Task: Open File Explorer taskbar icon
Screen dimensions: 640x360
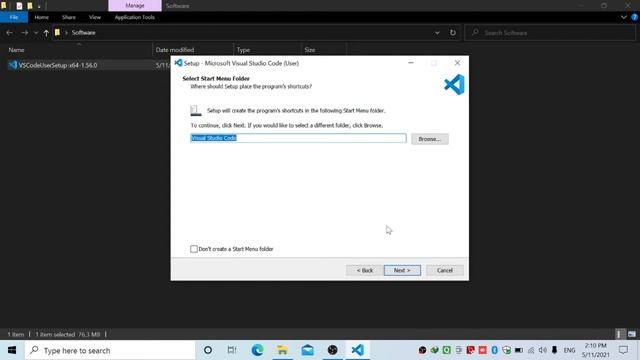Action: 282,350
